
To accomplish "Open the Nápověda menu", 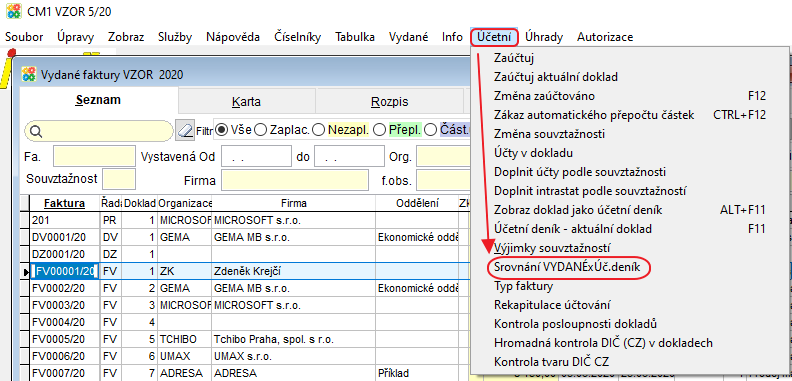I will (x=233, y=37).
